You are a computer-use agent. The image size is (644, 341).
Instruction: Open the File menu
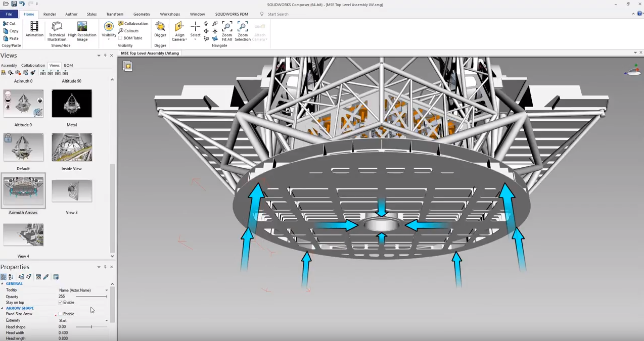[9, 14]
